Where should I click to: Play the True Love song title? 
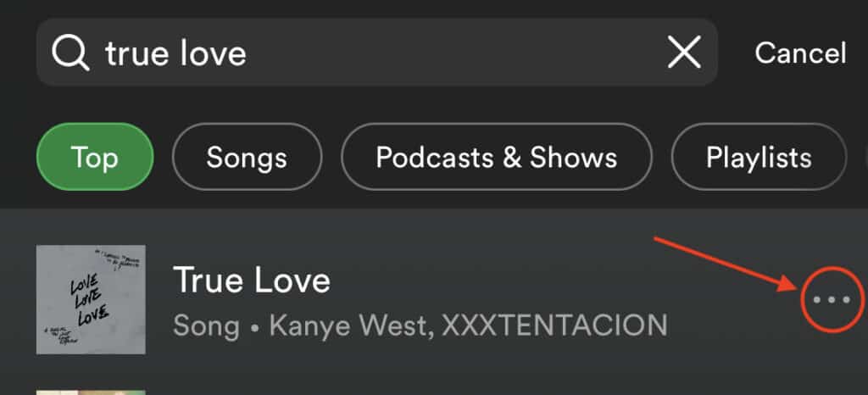pyautogui.click(x=252, y=280)
